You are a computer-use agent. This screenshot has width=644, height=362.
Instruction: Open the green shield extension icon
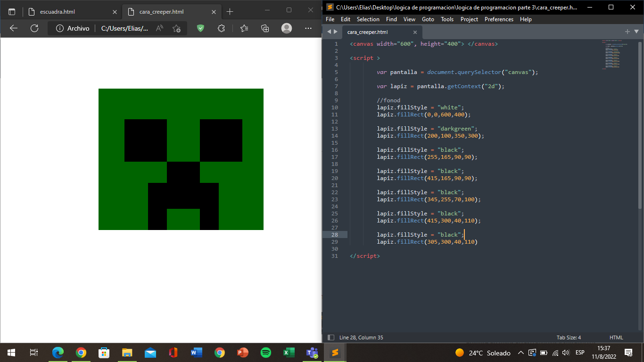point(200,28)
